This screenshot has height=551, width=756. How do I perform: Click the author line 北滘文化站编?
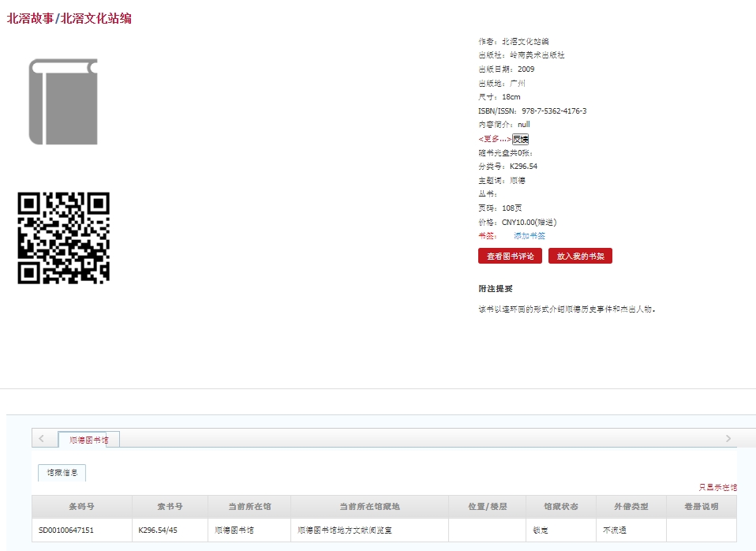[x=526, y=42]
